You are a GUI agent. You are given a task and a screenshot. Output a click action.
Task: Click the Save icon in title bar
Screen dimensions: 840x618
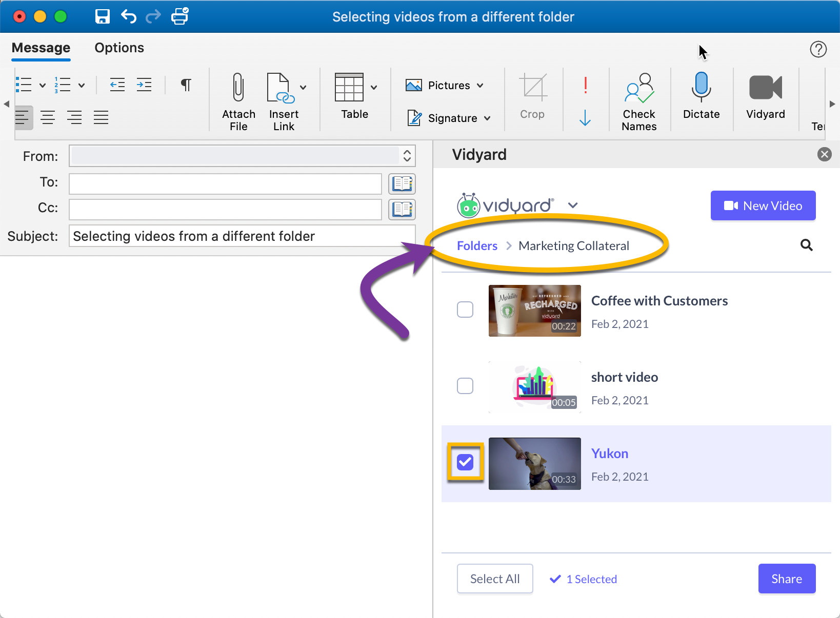(103, 16)
